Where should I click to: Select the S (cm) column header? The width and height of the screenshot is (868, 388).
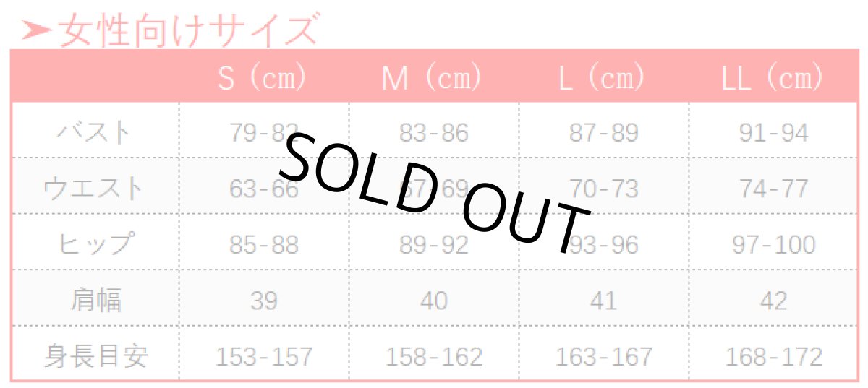pos(263,78)
